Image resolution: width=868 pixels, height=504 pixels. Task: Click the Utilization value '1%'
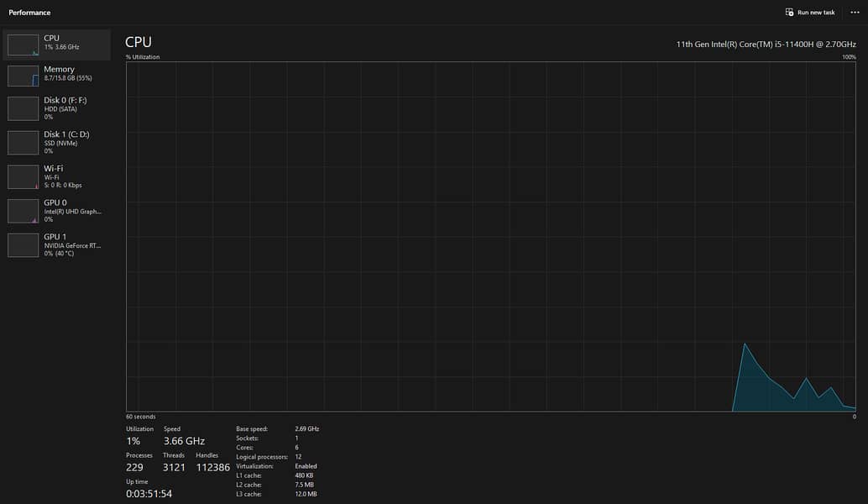pyautogui.click(x=133, y=441)
